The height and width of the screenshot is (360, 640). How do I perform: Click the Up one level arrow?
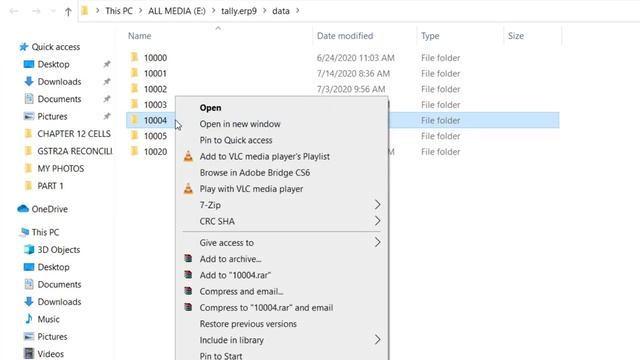(x=68, y=11)
